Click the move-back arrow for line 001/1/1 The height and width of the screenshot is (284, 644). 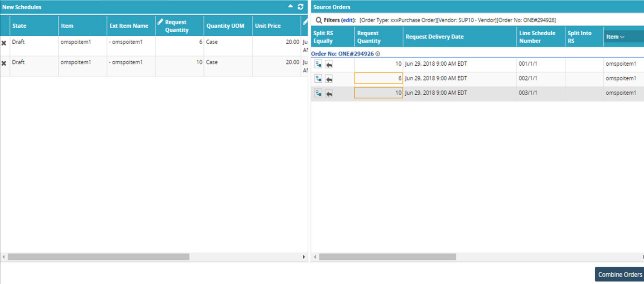click(329, 65)
